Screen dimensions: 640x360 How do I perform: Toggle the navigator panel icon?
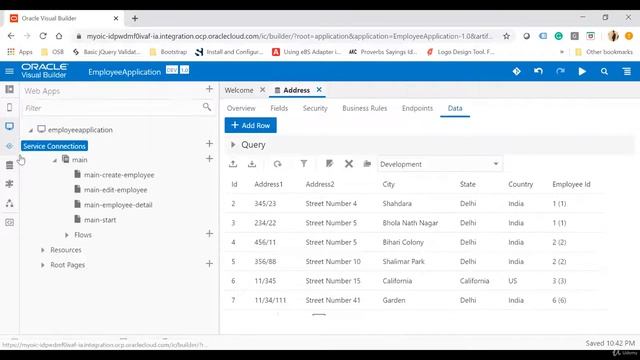pos(9,89)
